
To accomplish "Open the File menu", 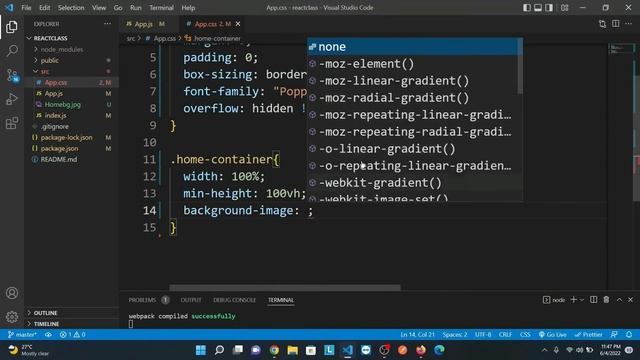I will (x=26, y=7).
